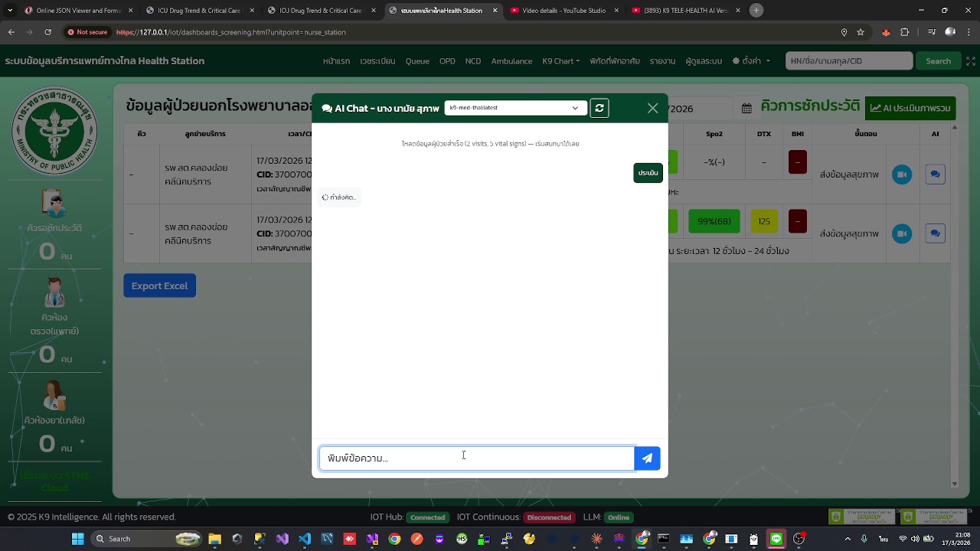
Task: Open the รายงาน reports menu
Action: tap(662, 61)
